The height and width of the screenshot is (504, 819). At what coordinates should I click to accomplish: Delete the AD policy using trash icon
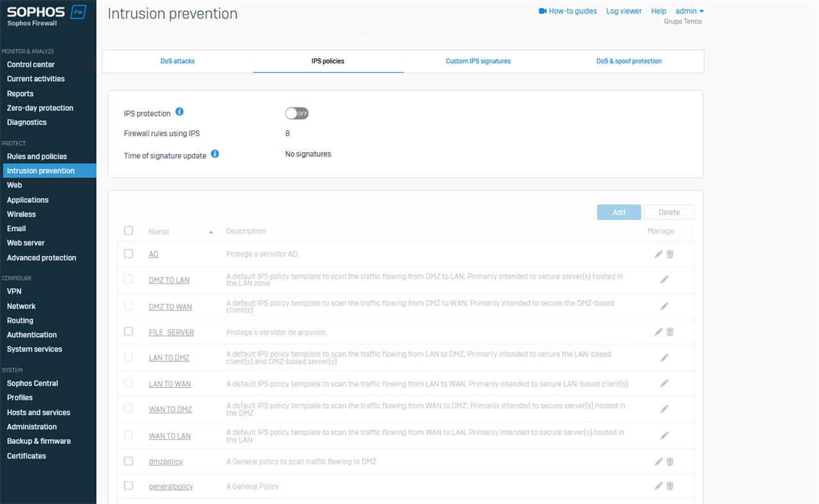point(670,254)
